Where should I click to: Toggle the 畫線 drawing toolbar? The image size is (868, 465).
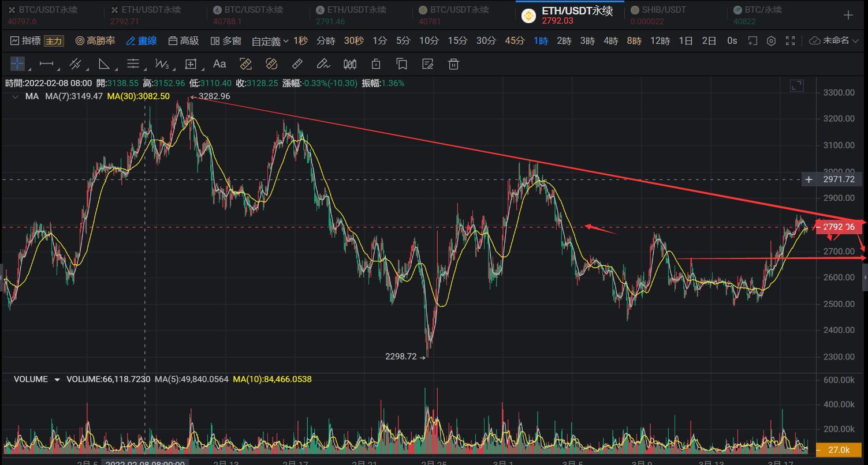[141, 41]
